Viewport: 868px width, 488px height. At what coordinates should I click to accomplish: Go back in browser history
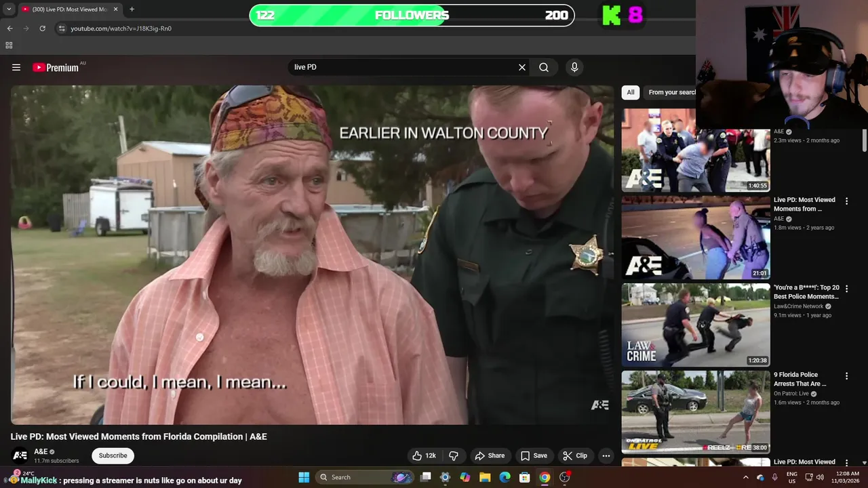click(x=9, y=28)
